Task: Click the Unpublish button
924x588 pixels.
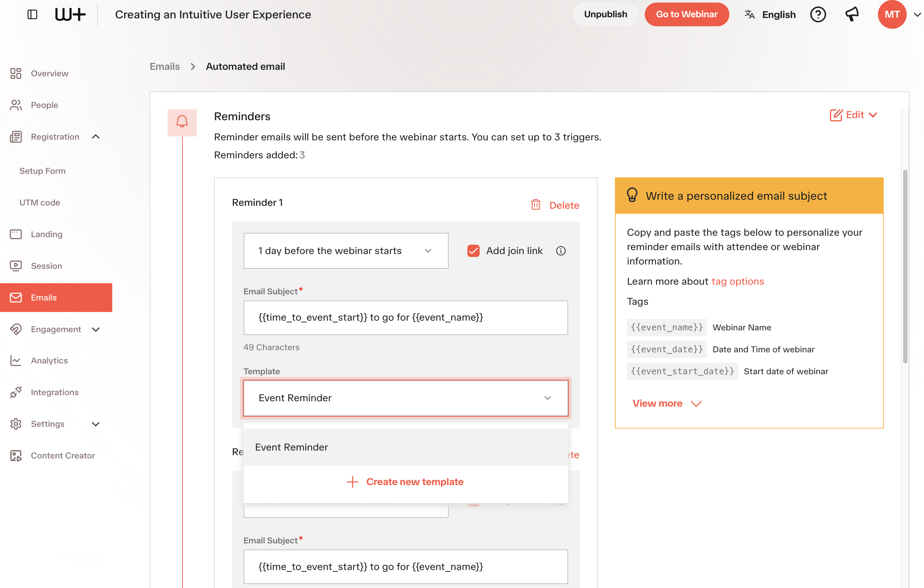Action: (x=605, y=15)
